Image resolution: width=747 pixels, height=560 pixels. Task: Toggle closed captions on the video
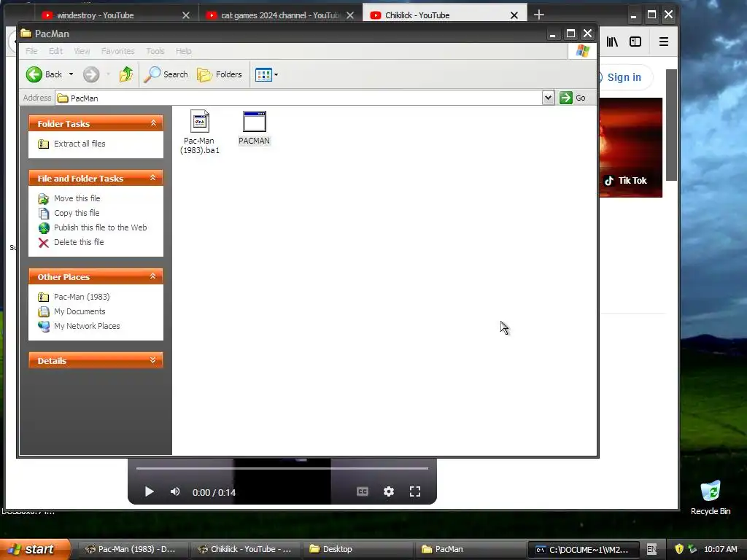pyautogui.click(x=363, y=492)
